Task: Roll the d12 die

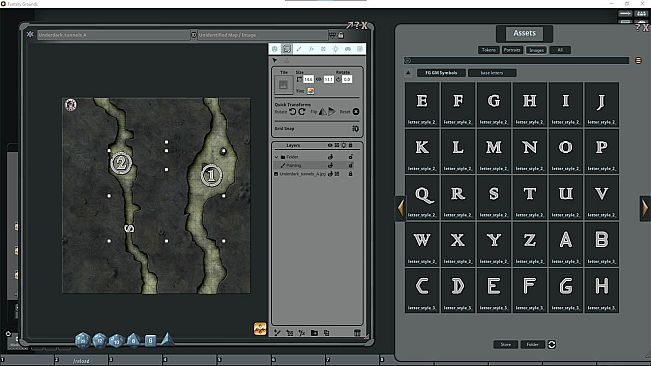Action: tap(100, 341)
